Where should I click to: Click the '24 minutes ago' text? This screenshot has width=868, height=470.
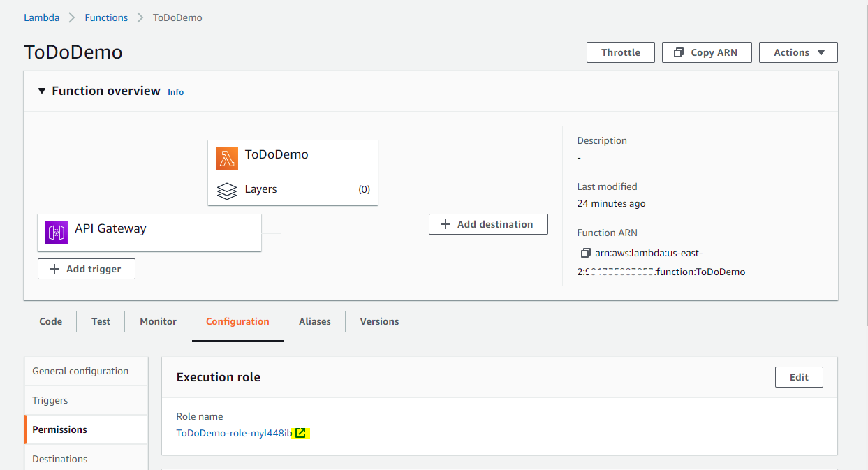pos(611,204)
